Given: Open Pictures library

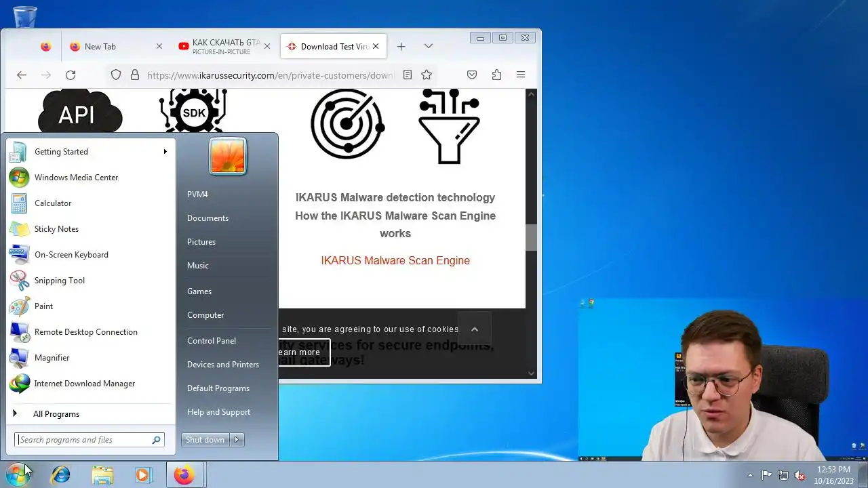Looking at the screenshot, I should (226, 242).
